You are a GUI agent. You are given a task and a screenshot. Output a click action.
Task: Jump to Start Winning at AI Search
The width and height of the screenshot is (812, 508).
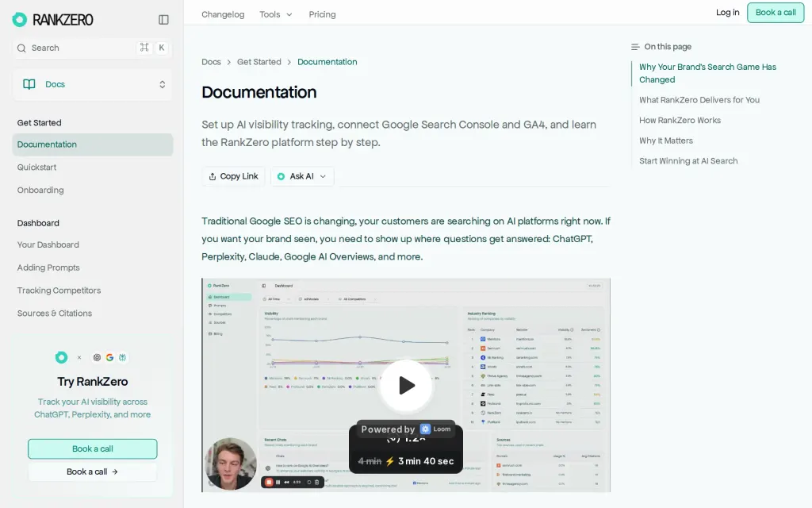[688, 160]
